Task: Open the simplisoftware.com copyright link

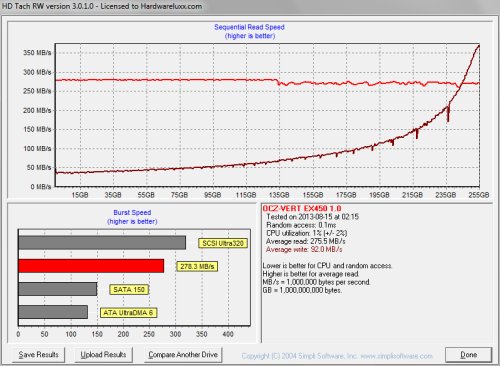Action: [337, 356]
